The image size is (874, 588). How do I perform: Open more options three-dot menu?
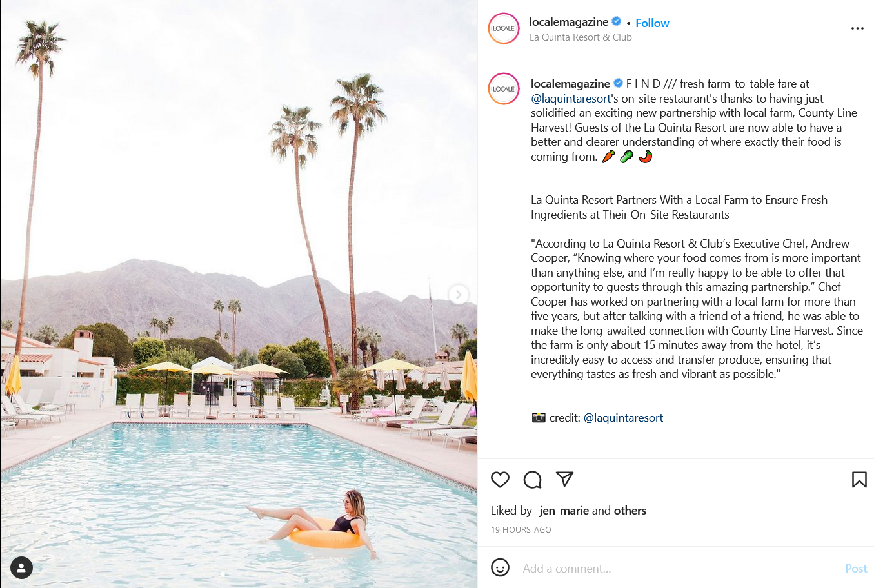(x=857, y=28)
